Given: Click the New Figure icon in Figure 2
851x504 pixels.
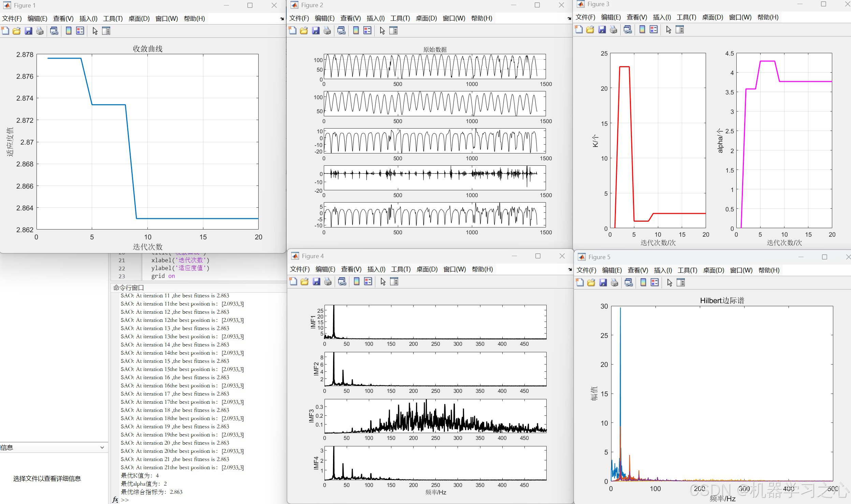Looking at the screenshot, I should pos(293,31).
